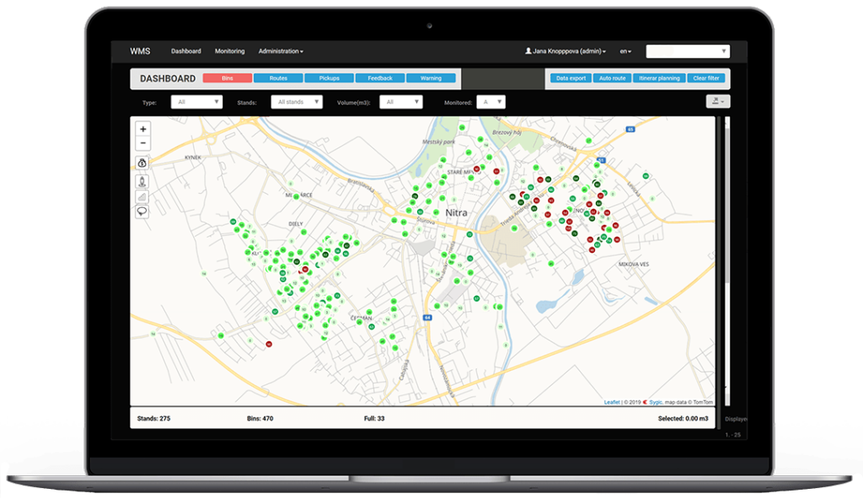
Task: Select the location marker map tool
Action: (x=142, y=180)
